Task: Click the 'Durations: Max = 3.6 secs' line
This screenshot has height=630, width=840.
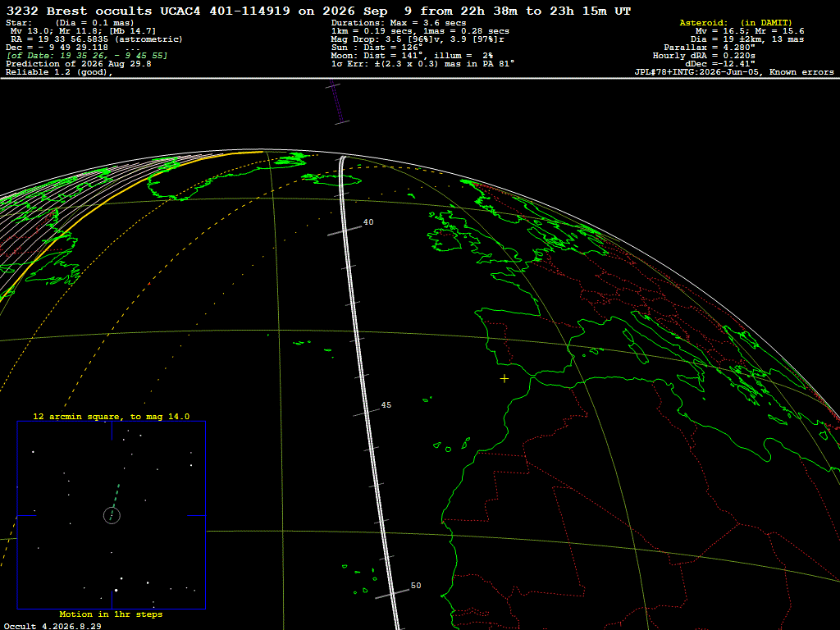Action: click(x=399, y=22)
